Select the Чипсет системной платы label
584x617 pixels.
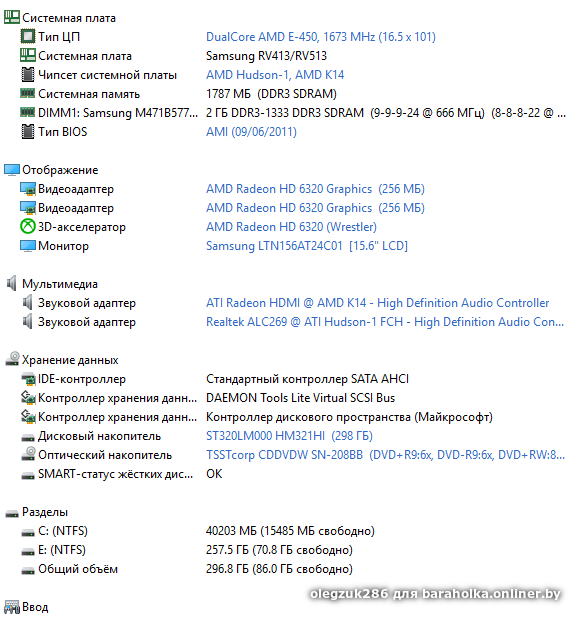pos(107,75)
